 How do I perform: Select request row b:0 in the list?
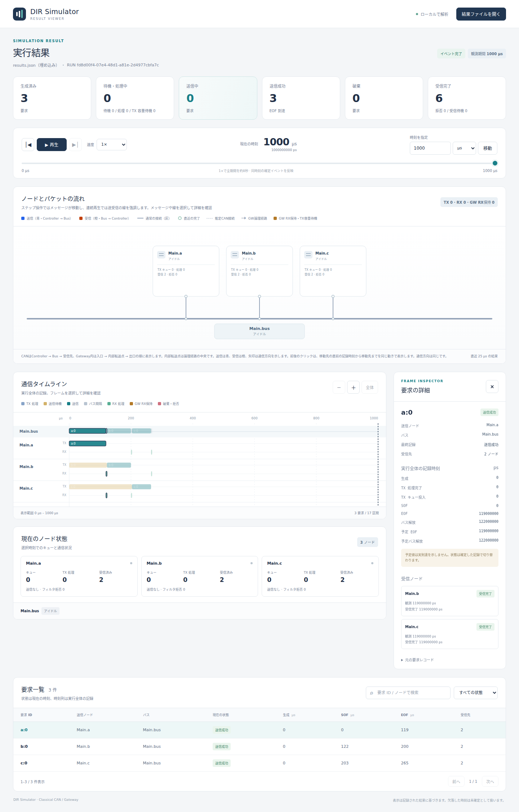pyautogui.click(x=259, y=746)
